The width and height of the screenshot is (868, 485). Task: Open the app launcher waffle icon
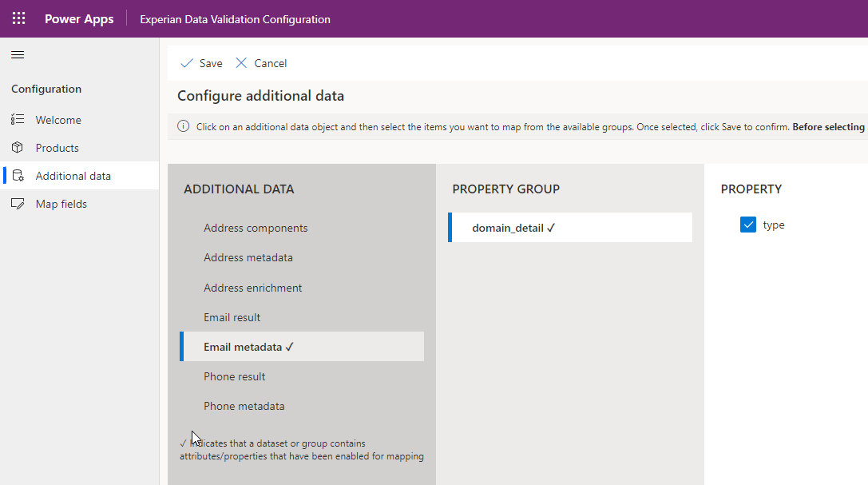coord(18,18)
